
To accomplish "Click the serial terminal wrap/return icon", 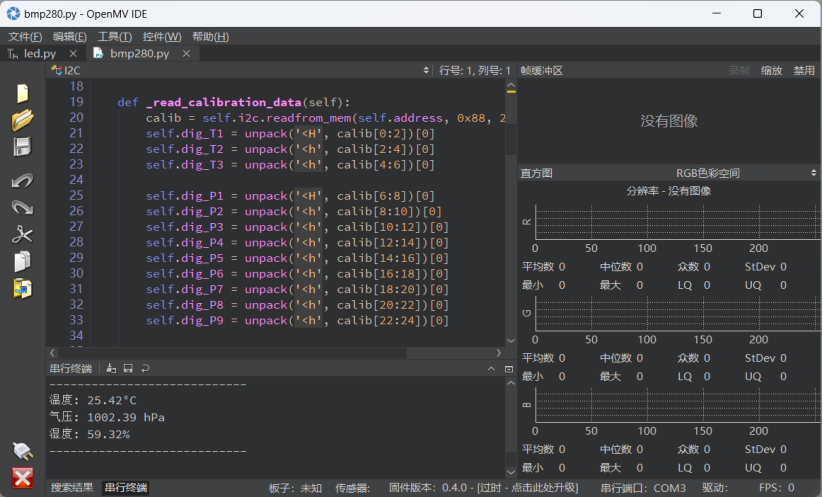I will tap(145, 368).
